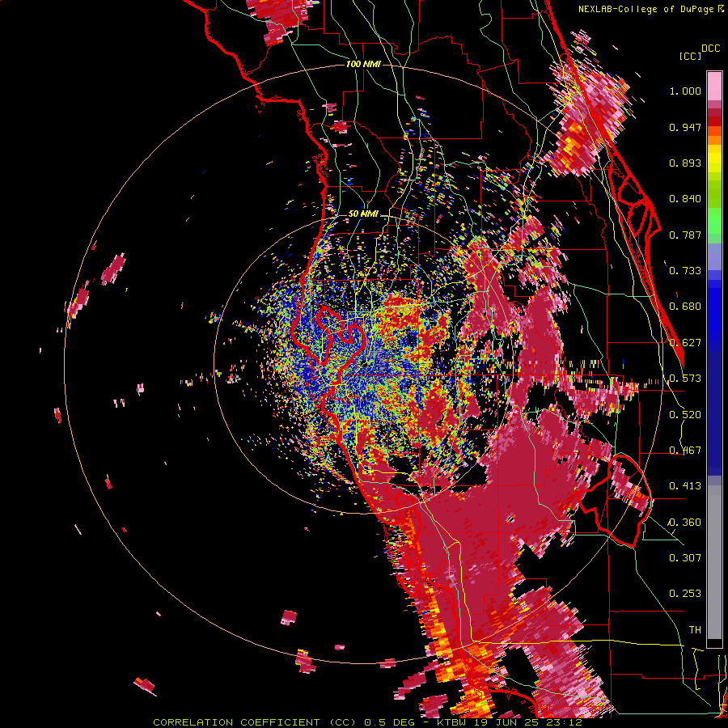The image size is (728, 728).
Task: Click the Correlation Coefficient KTBW caption
Action: 368,722
